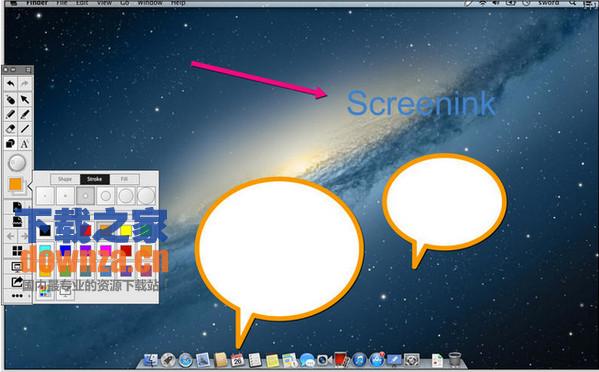Open the Finder menu in menu bar
The height and width of the screenshot is (372, 599).
37,3
